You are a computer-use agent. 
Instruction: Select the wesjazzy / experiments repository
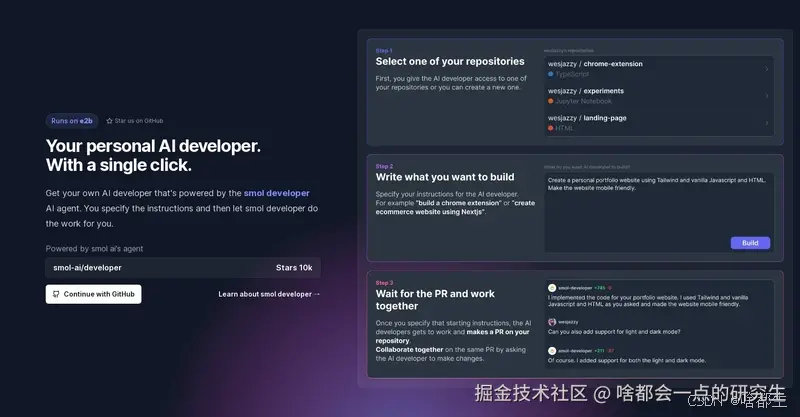pos(658,96)
